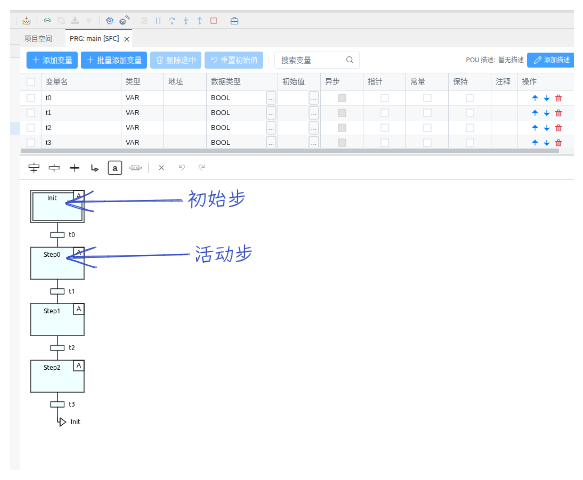Click the 'A' action box on Step1
This screenshot has width=583, height=480.
(78, 309)
